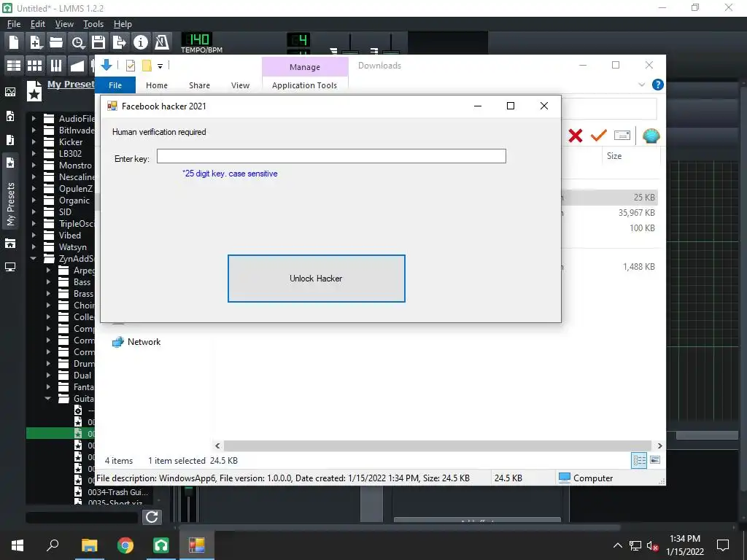Toggle the metronome icon in LMMS

(x=161, y=42)
